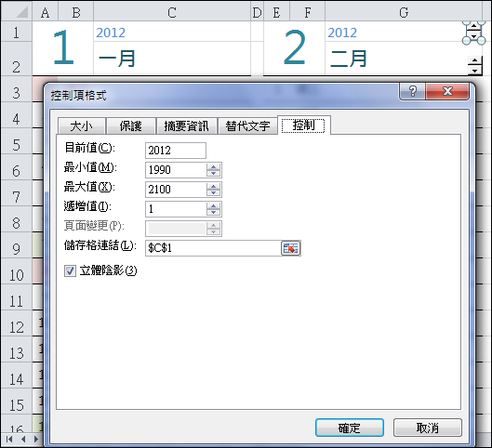Click the select-all corner of the worksheet
The image size is (492, 448).
coord(17,12)
